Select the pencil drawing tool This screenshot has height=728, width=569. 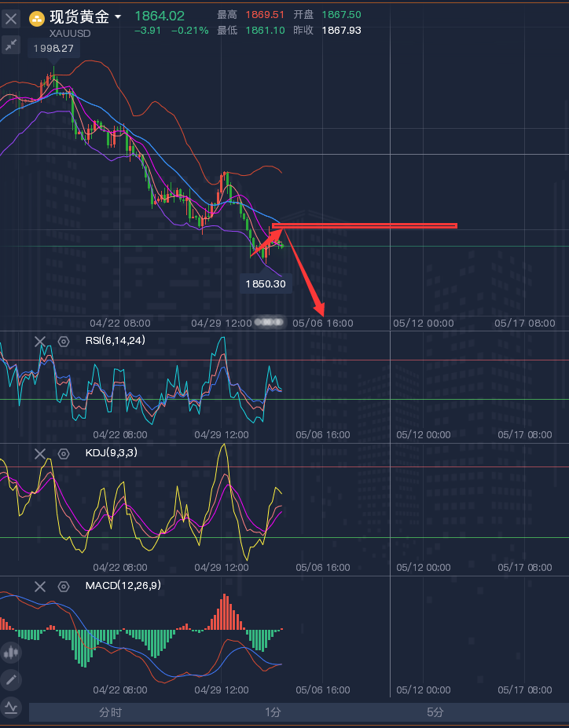pos(11,679)
